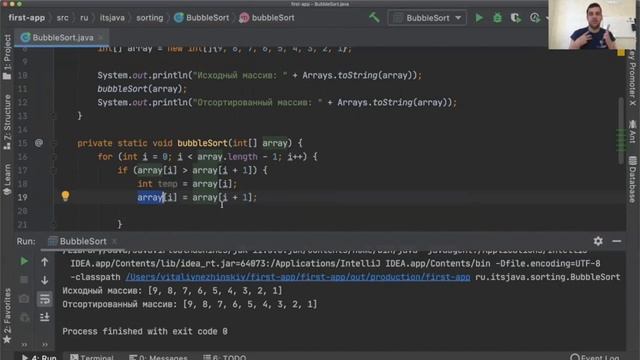640x360 pixels.
Task: Hide the Run tool window
Action: click(x=617, y=241)
